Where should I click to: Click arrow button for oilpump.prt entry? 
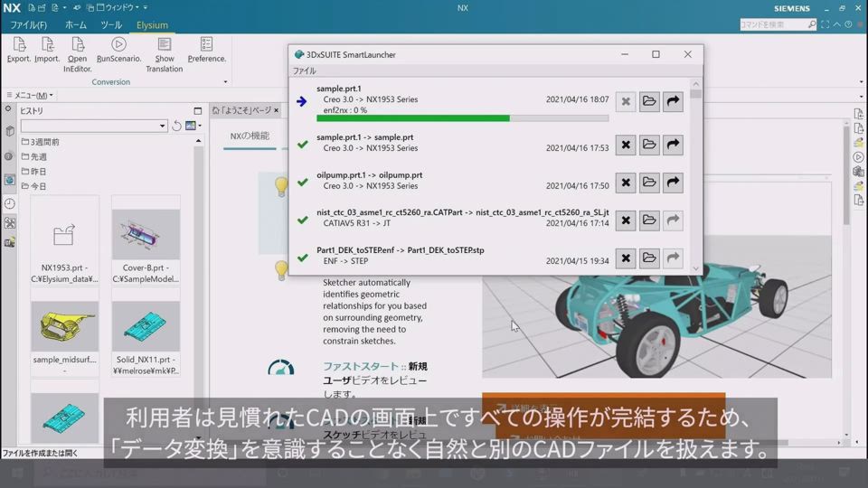tap(673, 183)
